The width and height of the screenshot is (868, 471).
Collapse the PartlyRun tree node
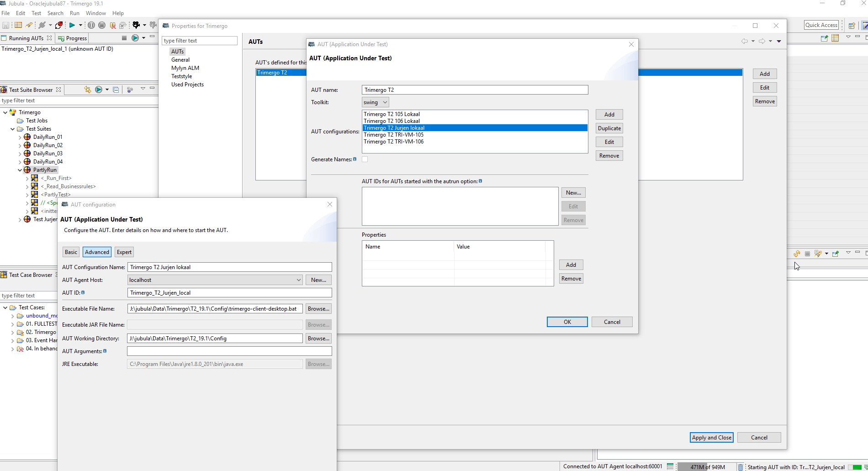tap(20, 170)
